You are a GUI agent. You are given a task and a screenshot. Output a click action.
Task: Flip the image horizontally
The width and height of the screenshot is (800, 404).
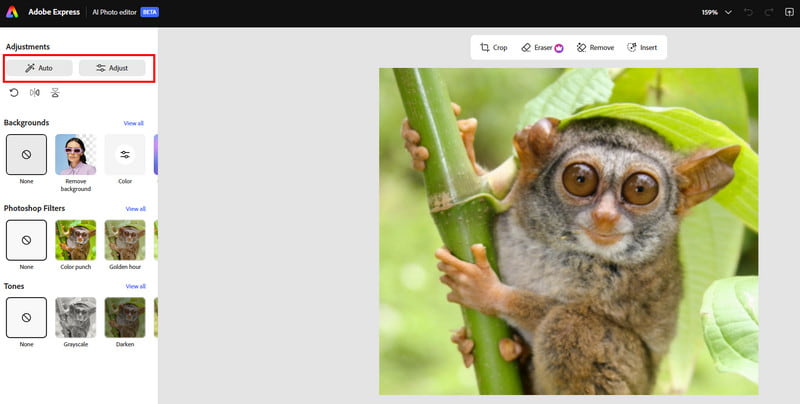[x=35, y=92]
